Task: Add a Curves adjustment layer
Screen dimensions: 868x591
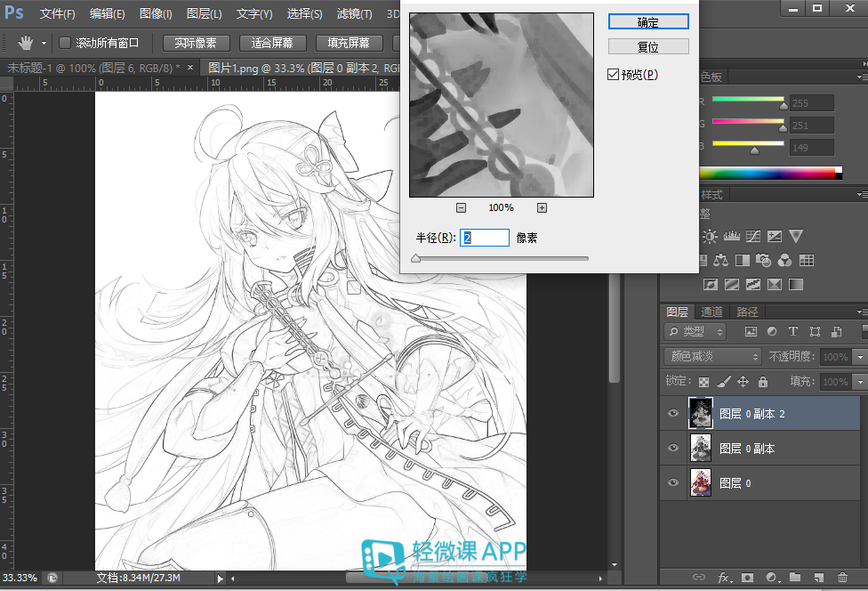Action: (753, 237)
